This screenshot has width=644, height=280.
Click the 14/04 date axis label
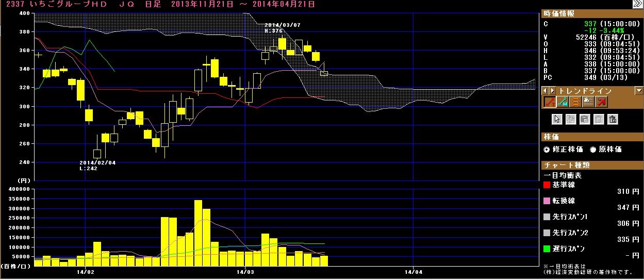click(414, 271)
